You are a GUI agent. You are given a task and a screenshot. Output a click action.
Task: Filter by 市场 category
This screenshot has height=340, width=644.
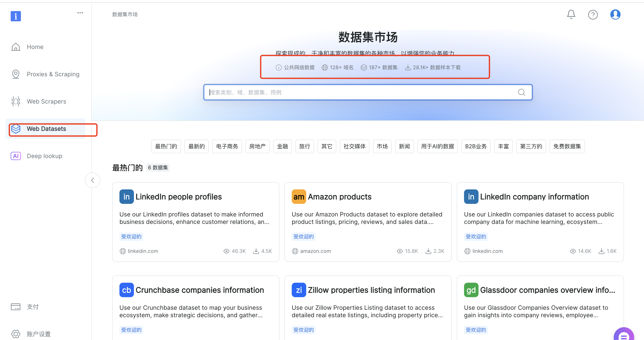coord(382,146)
